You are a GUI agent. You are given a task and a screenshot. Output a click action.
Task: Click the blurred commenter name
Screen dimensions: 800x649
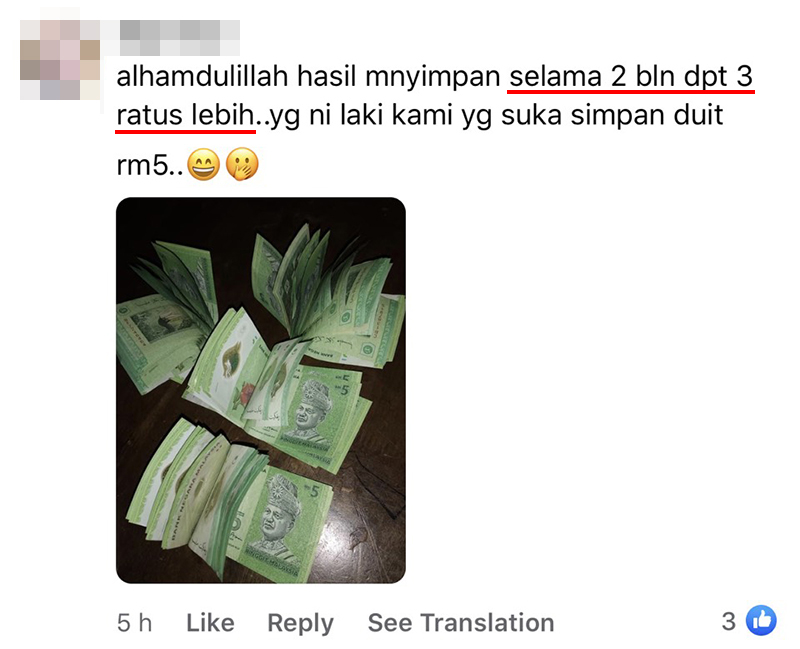click(180, 38)
